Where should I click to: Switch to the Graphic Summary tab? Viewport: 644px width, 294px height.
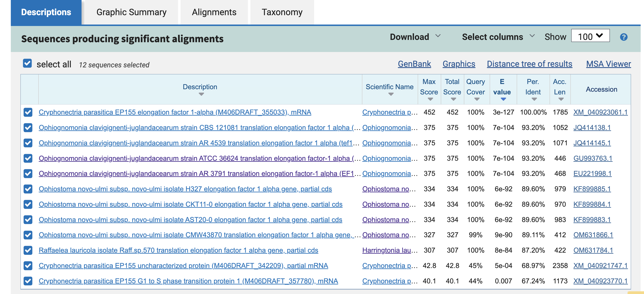coord(131,12)
